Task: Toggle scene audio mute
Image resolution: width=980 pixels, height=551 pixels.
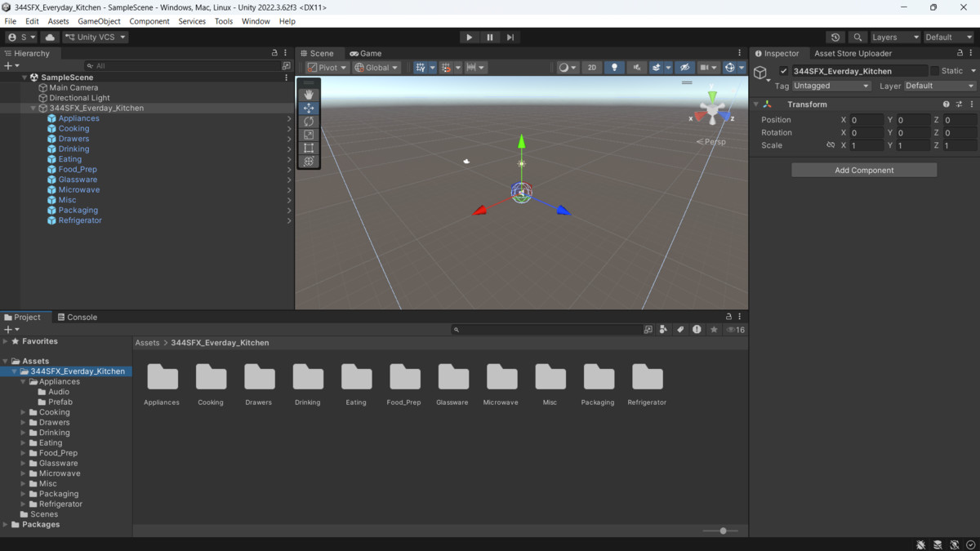Action: [x=637, y=68]
